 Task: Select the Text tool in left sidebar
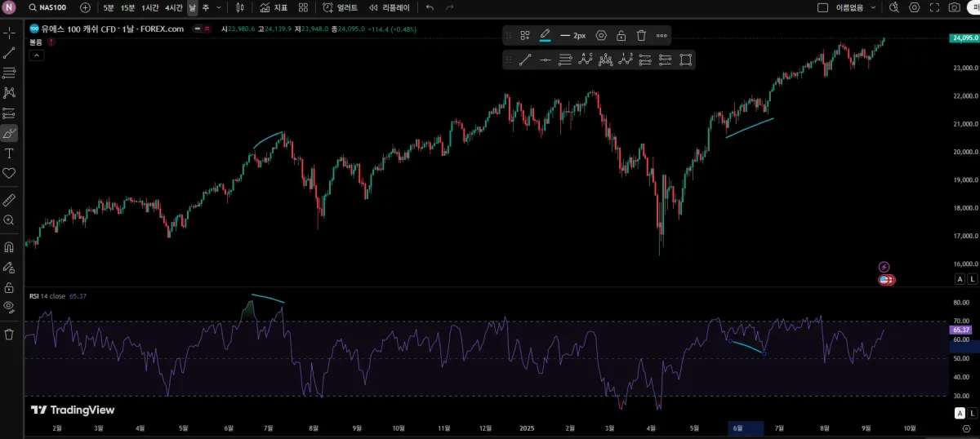click(9, 153)
